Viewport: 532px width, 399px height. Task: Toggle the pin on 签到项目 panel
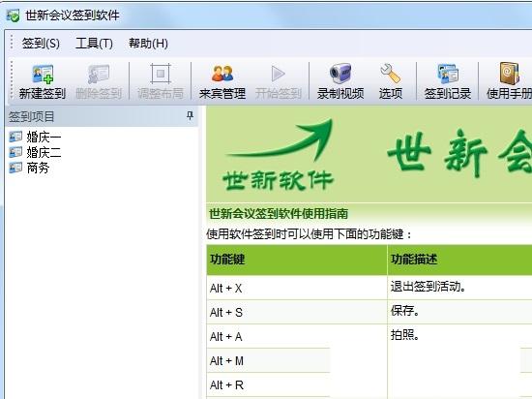click(190, 116)
